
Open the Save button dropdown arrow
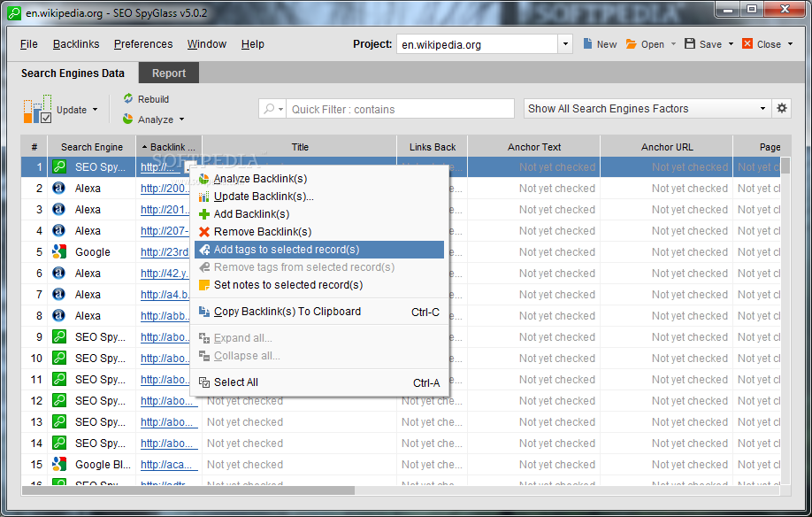(731, 44)
